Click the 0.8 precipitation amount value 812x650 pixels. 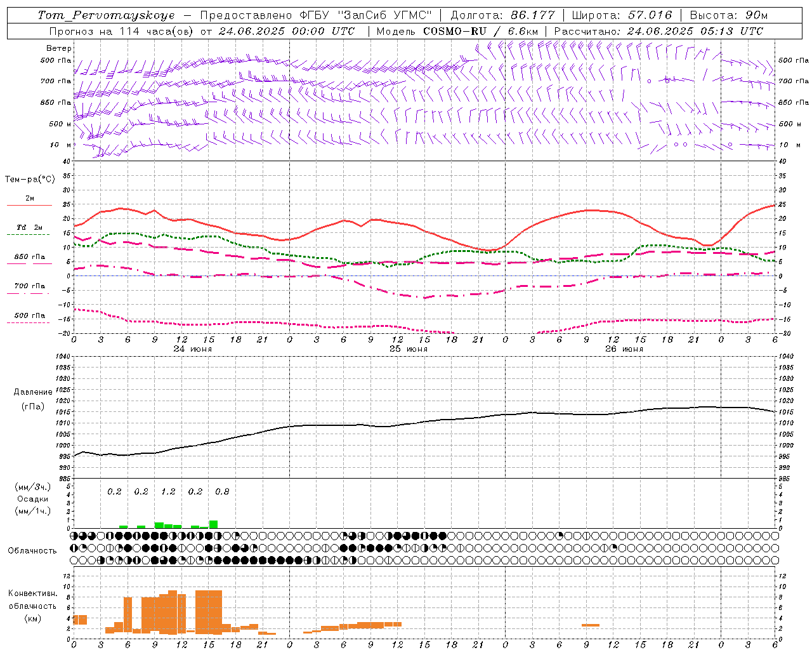(x=222, y=492)
